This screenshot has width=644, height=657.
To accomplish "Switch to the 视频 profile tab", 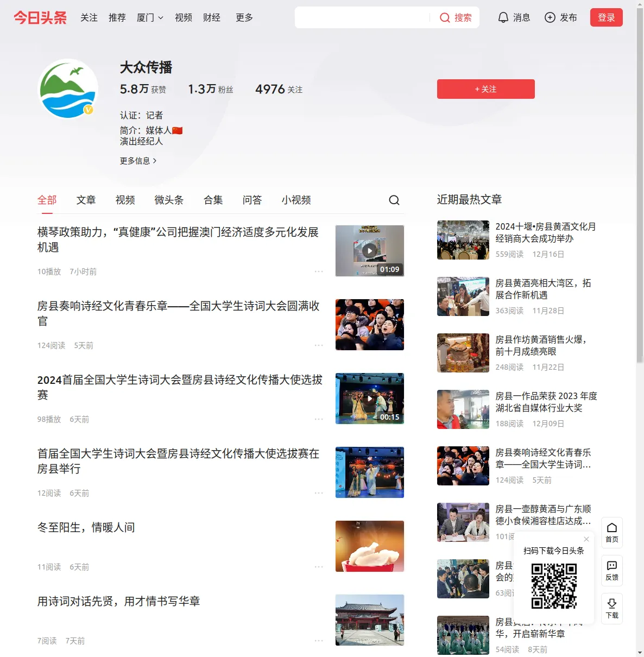I will (x=125, y=200).
